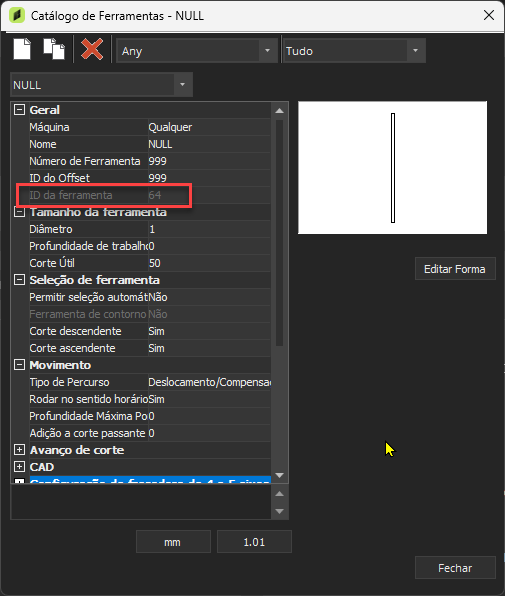The image size is (505, 596).
Task: Click the description box scroll up arrow
Action: tap(280, 494)
